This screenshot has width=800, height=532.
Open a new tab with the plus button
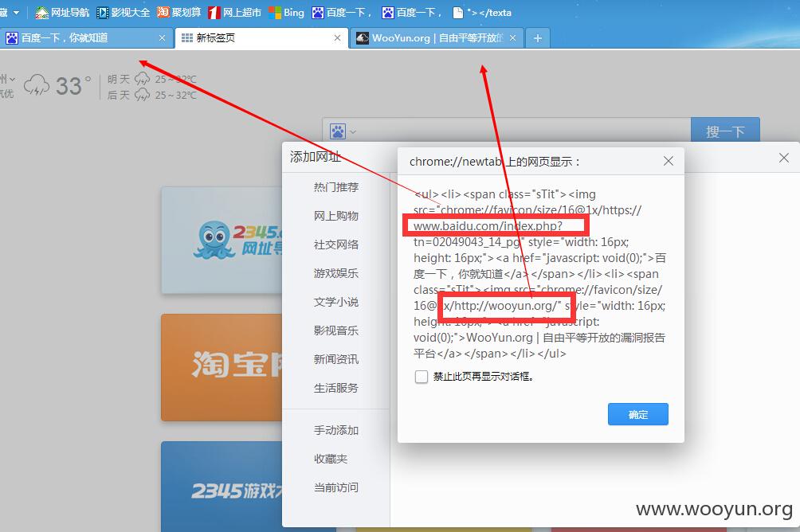point(538,37)
